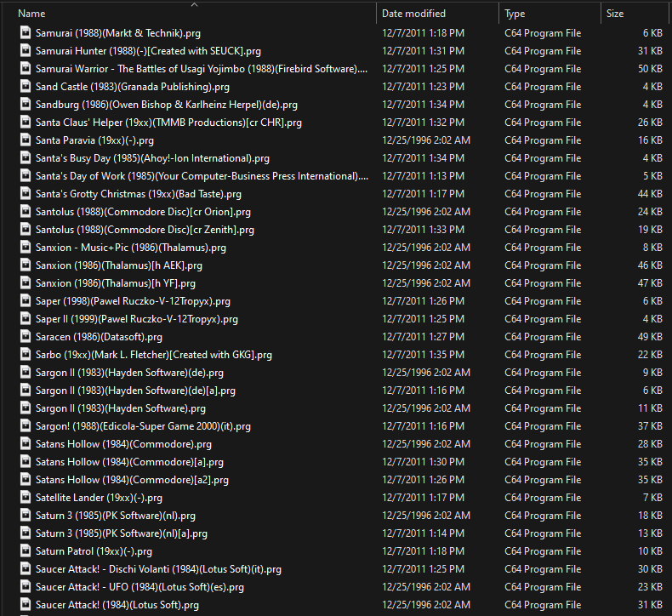
Task: Click the 12/7/2011 1:31 PM date of Samurai Hunter
Action: [x=423, y=51]
